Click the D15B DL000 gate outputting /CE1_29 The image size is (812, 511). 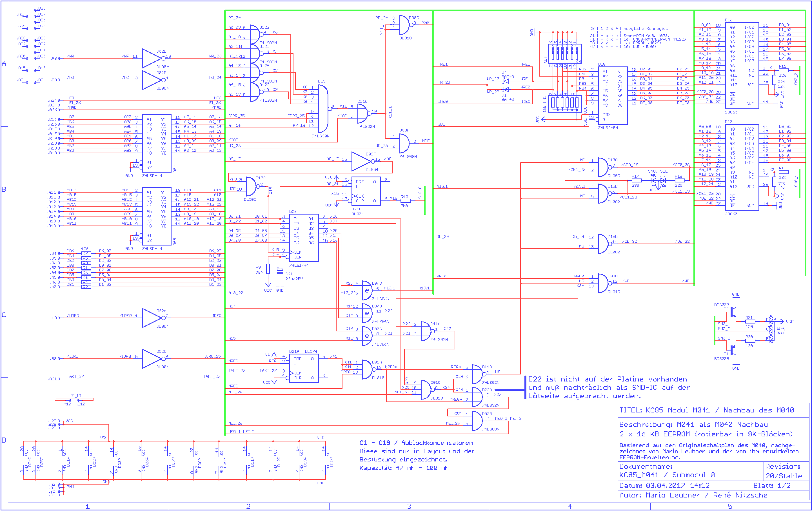(x=605, y=193)
